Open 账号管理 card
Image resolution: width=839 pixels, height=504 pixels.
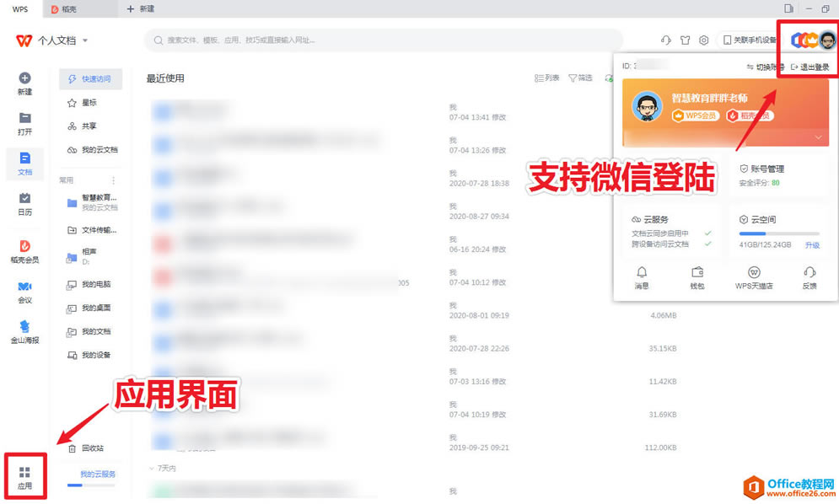coord(778,175)
